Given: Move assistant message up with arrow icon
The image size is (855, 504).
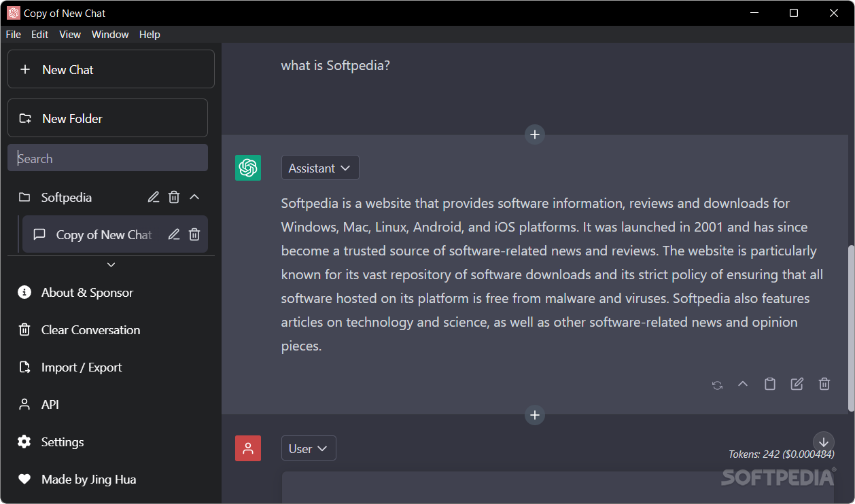Looking at the screenshot, I should click(x=743, y=384).
